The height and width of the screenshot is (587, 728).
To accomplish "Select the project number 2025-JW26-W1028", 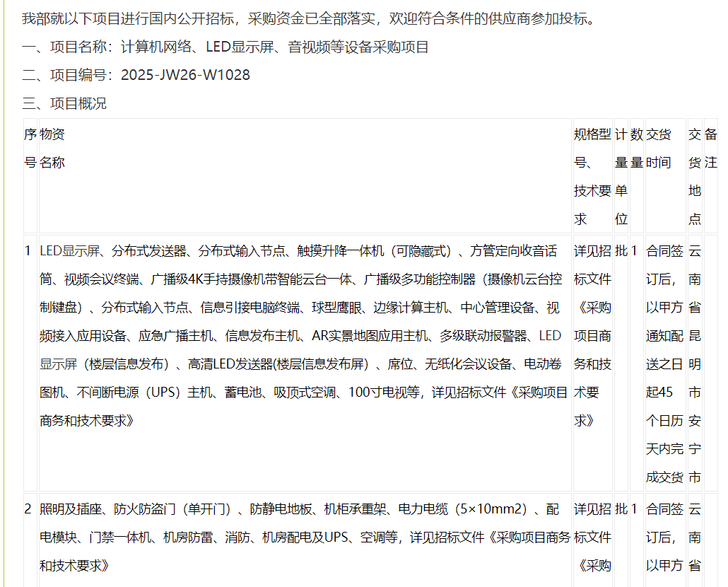I will pos(185,75).
